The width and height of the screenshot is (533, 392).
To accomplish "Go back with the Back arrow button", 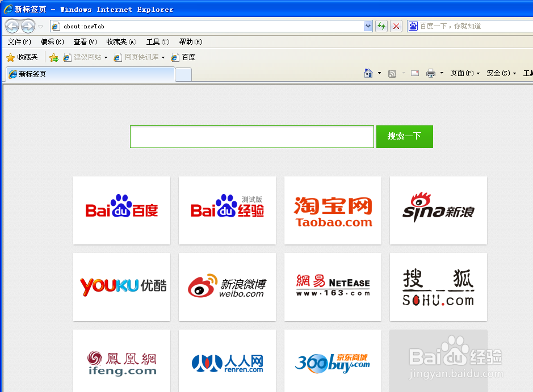I will [12, 26].
